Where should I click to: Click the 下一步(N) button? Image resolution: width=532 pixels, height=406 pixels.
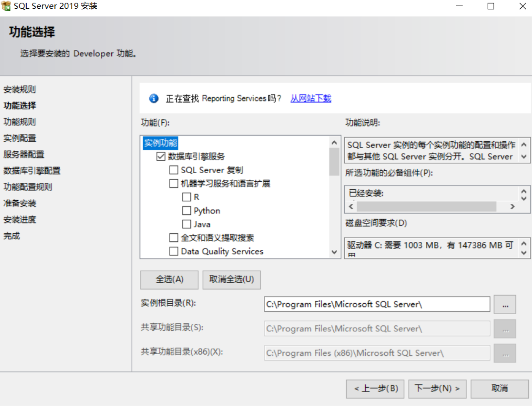coord(437,388)
